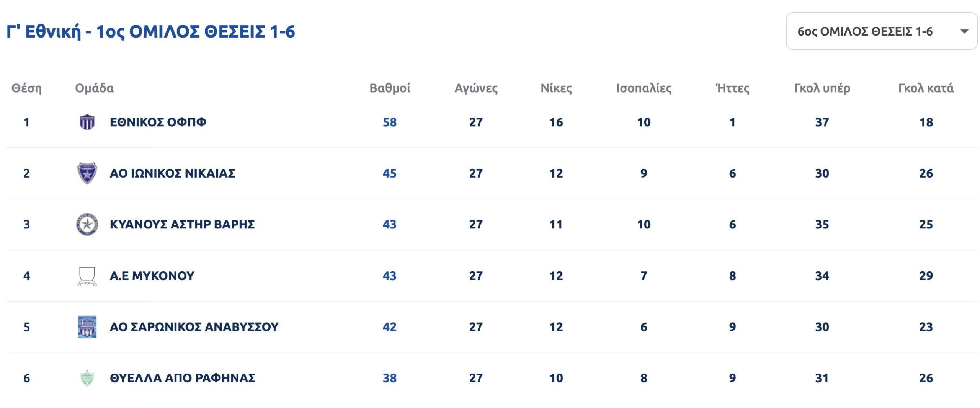The width and height of the screenshot is (980, 408).
Task: Click the ΘΥΕΛΛΑ ΑΠΟ ΡΑΦΗΝΑΣ team name
Action: pyautogui.click(x=182, y=378)
